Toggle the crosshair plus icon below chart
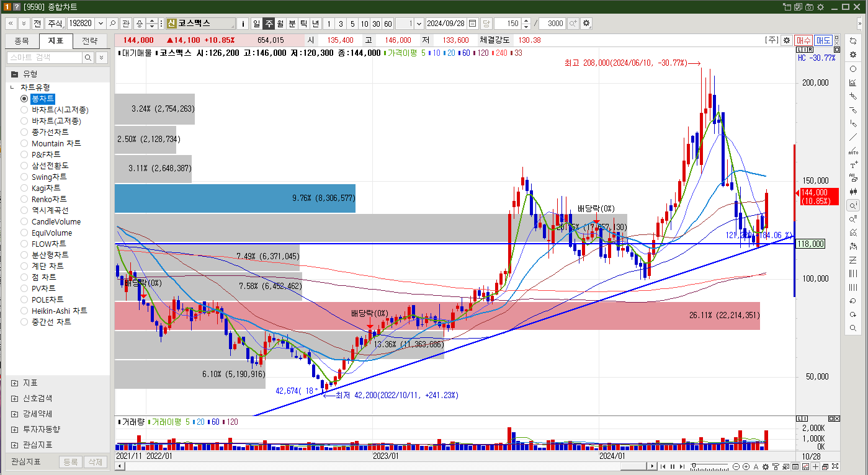 pyautogui.click(x=815, y=466)
